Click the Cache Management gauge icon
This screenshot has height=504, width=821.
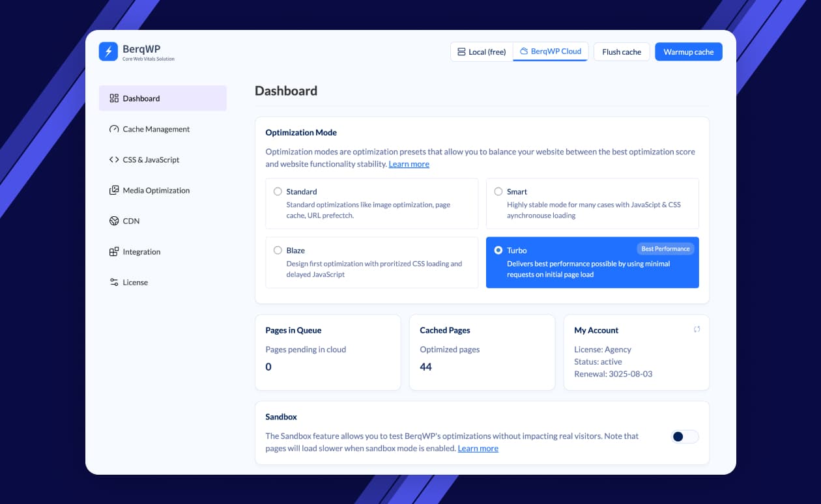(x=114, y=129)
